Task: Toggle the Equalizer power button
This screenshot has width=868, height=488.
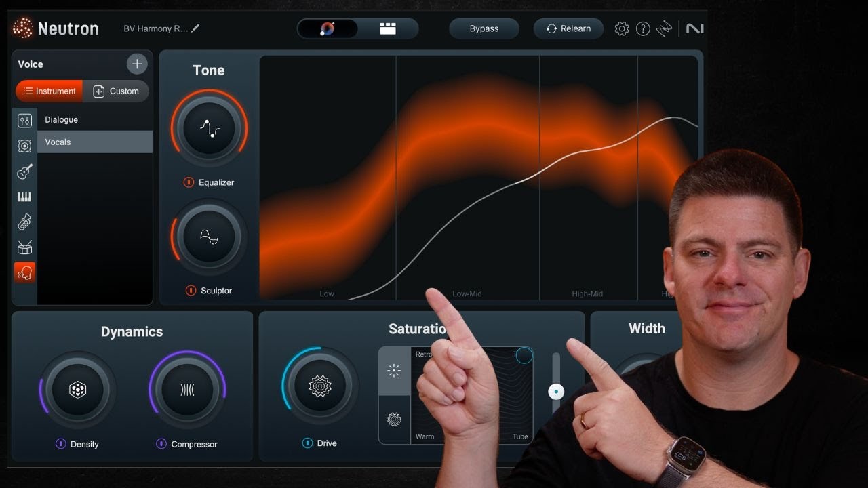Action: [189, 182]
